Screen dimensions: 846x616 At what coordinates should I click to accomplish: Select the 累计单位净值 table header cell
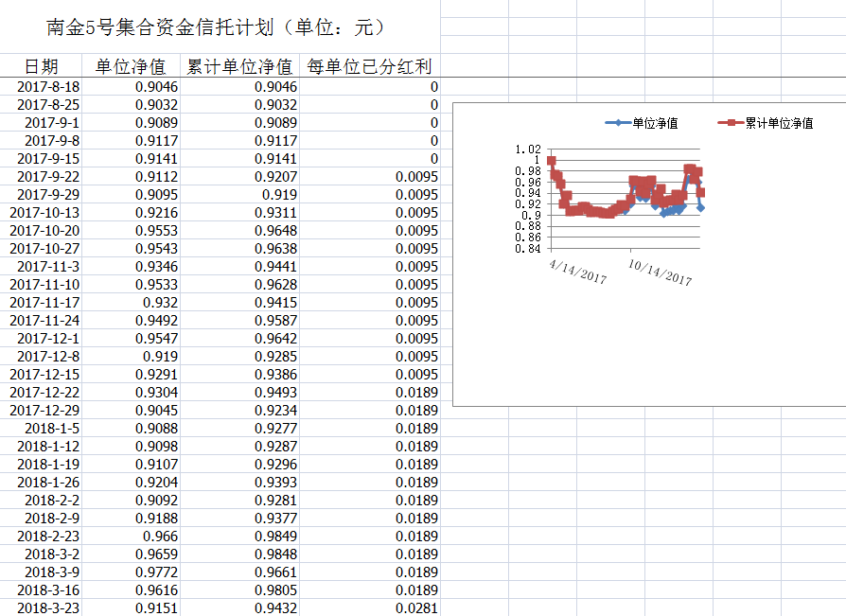tap(239, 66)
